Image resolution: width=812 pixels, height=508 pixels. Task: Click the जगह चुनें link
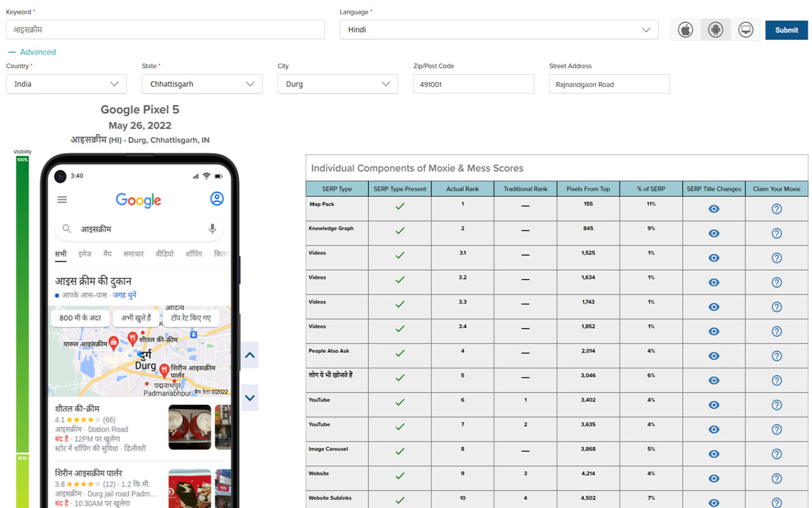[x=125, y=295]
